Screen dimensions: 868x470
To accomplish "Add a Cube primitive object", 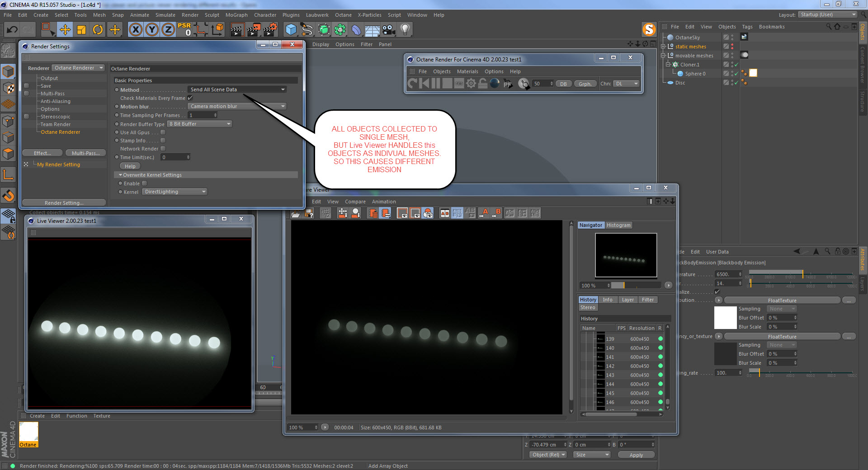I will point(291,30).
